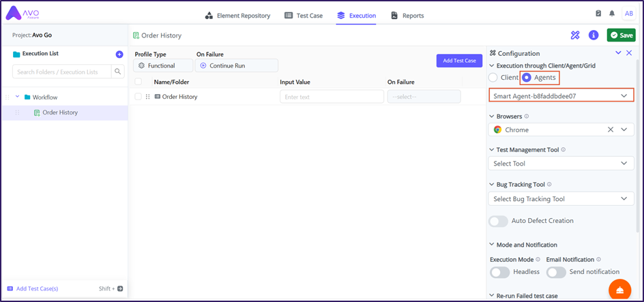
Task: Switch to the Element Repository tab
Action: [237, 16]
